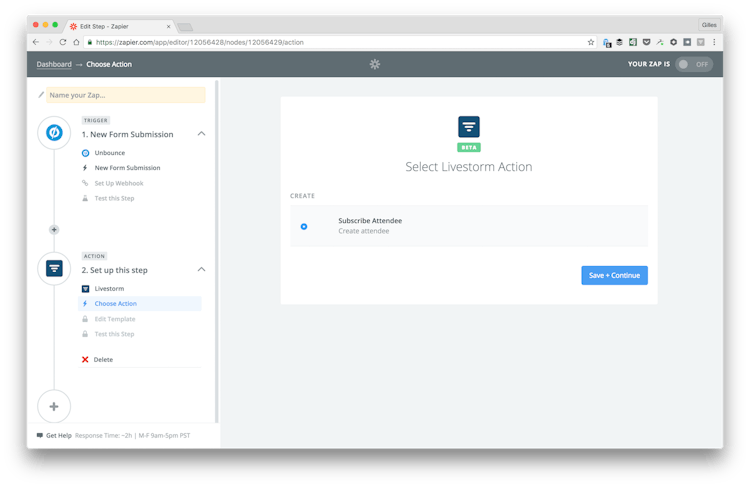The height and width of the screenshot is (487, 750).
Task: Click the browser home icon
Action: (76, 42)
